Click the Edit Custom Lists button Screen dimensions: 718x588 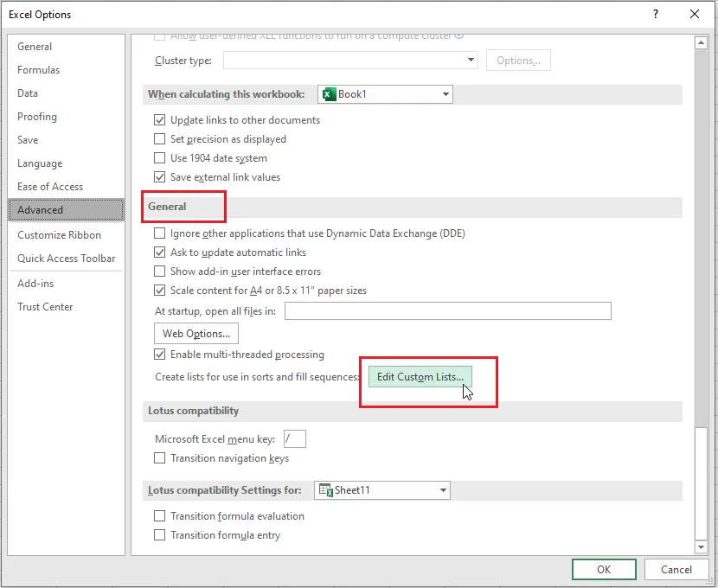(x=420, y=377)
